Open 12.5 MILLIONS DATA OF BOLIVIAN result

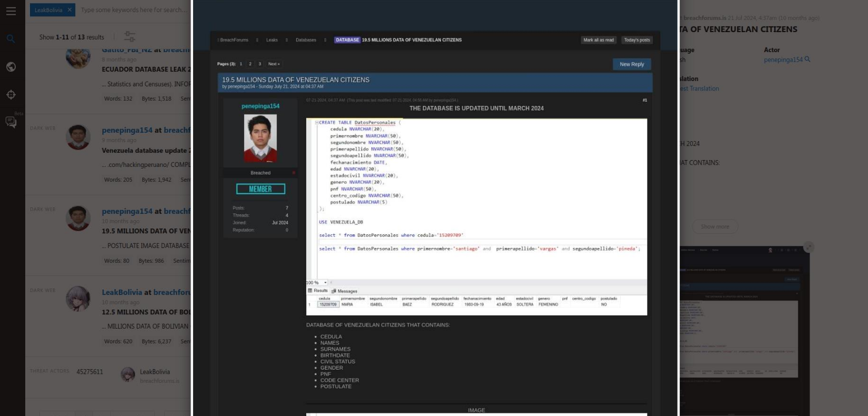point(146,312)
